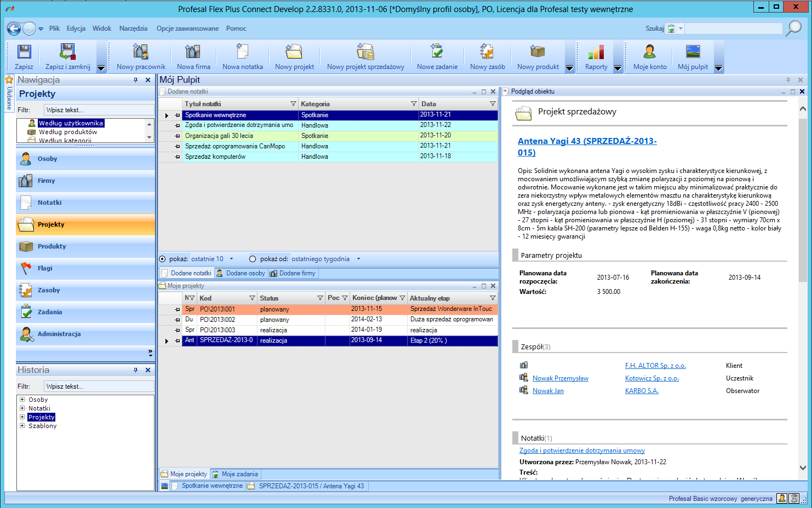Open Flagi in navigation panel
Screen dimensions: 812x508
tap(85, 268)
